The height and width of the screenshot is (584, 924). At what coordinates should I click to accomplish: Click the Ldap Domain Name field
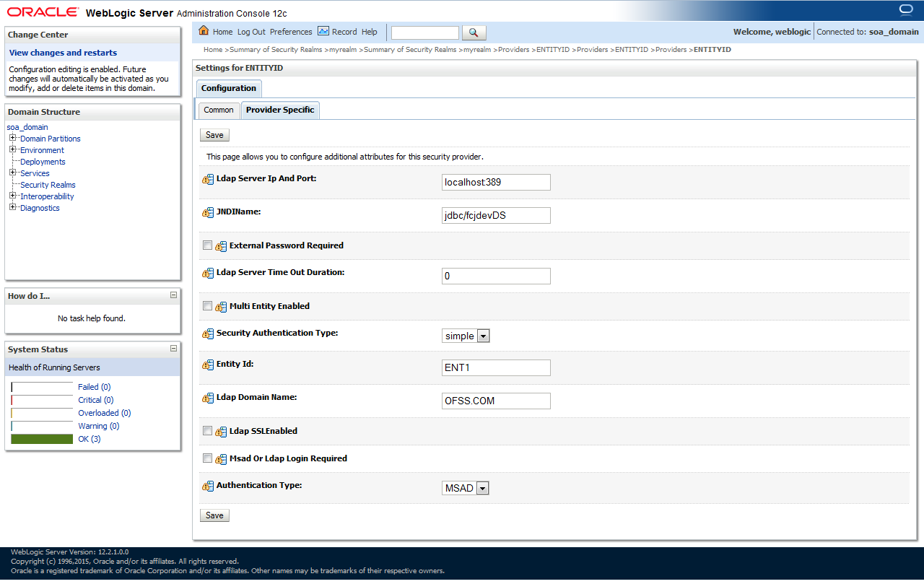pos(496,401)
